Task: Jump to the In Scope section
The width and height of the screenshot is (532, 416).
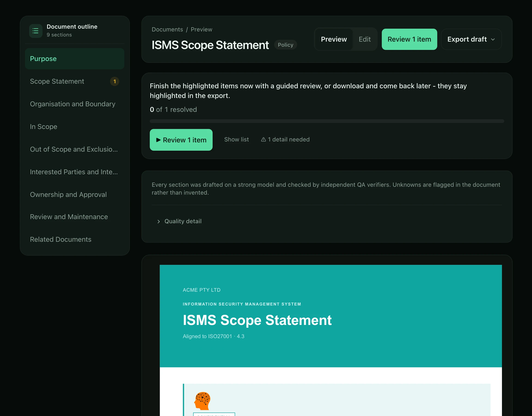Action: click(x=75, y=127)
